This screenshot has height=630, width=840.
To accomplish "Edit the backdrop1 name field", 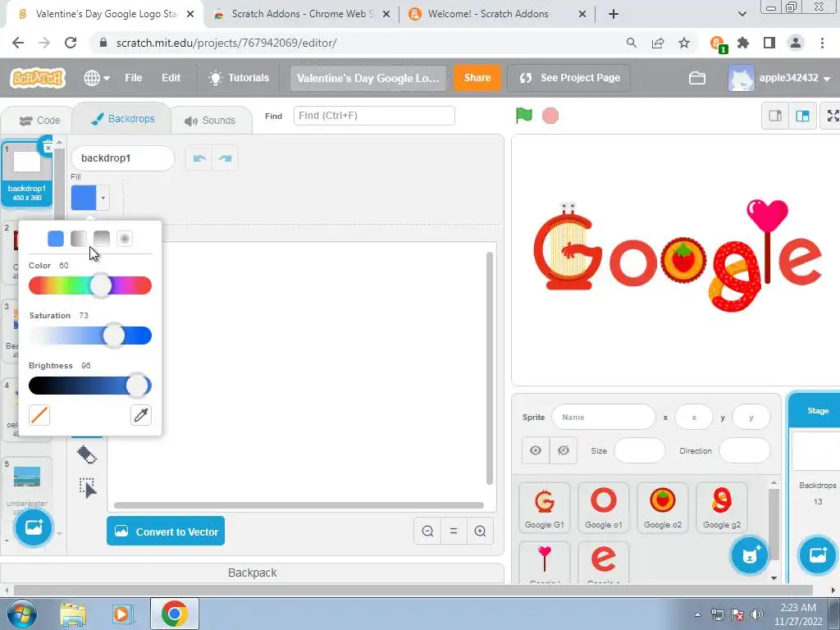I will click(x=123, y=158).
